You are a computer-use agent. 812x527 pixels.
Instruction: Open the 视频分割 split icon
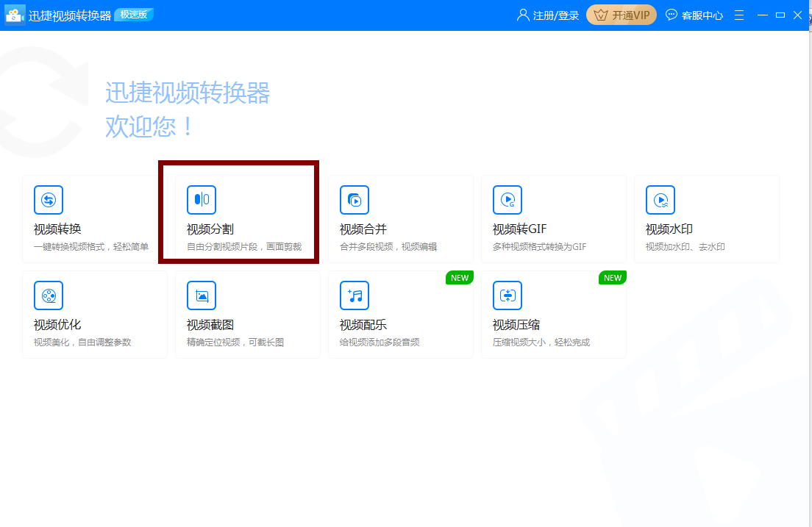point(202,200)
